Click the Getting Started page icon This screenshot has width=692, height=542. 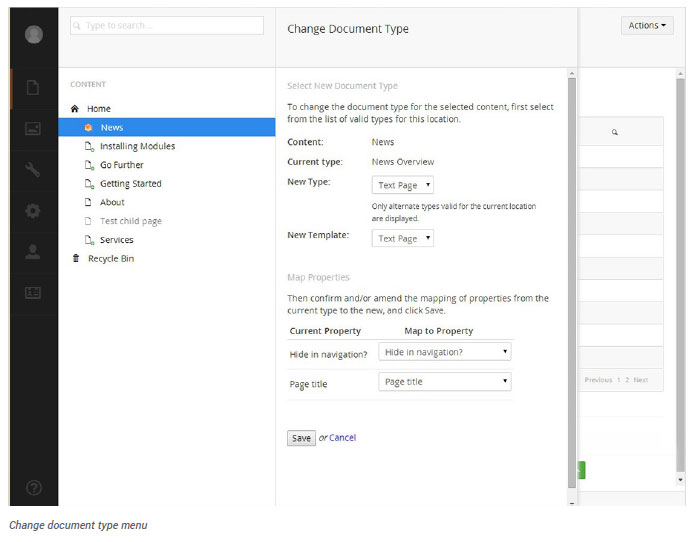click(x=89, y=184)
